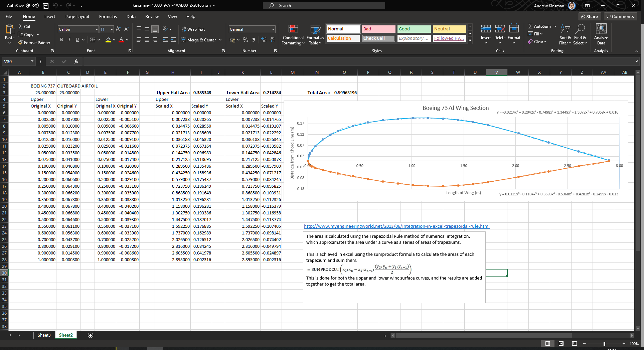
Task: Open the trapezoidal rule hyperlink
Action: pos(396,226)
